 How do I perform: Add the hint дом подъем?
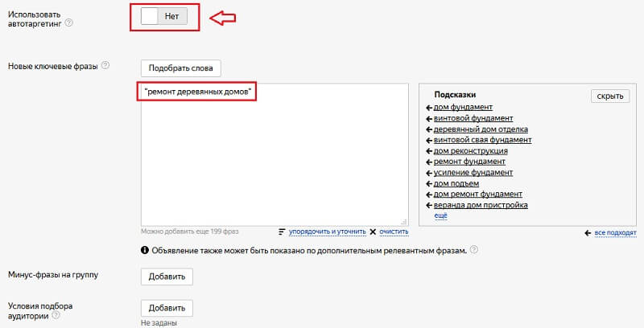click(x=456, y=183)
